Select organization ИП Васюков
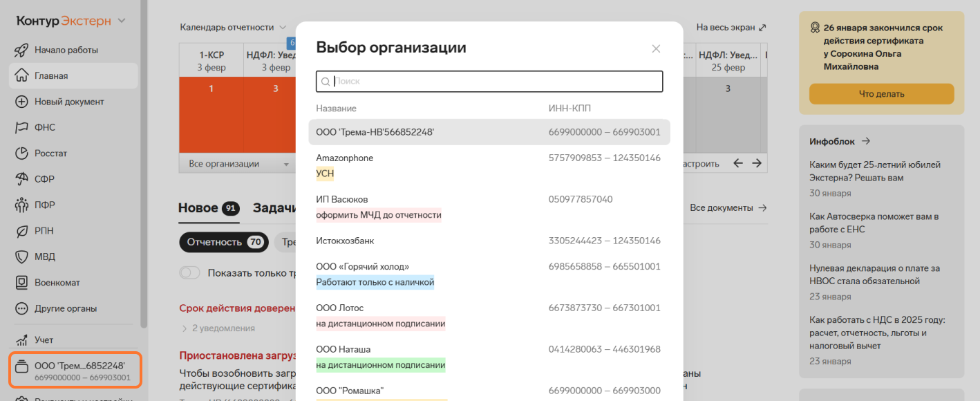The image size is (980, 401). pos(489,207)
